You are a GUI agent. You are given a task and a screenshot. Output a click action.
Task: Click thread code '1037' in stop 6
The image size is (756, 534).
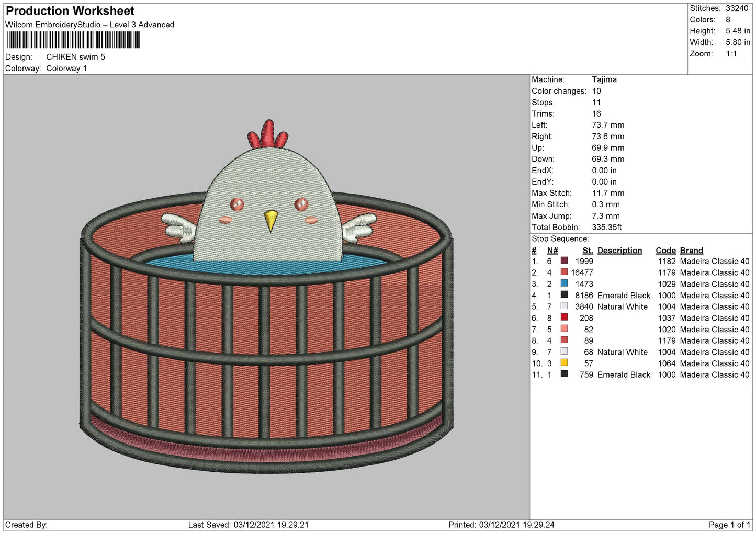pyautogui.click(x=667, y=318)
